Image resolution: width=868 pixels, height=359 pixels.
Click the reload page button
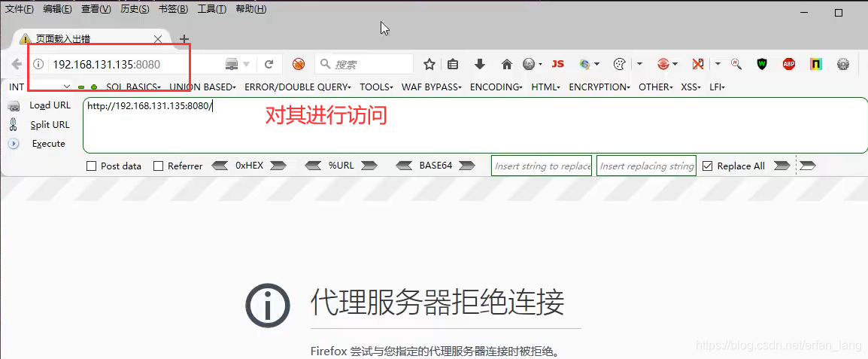point(269,64)
